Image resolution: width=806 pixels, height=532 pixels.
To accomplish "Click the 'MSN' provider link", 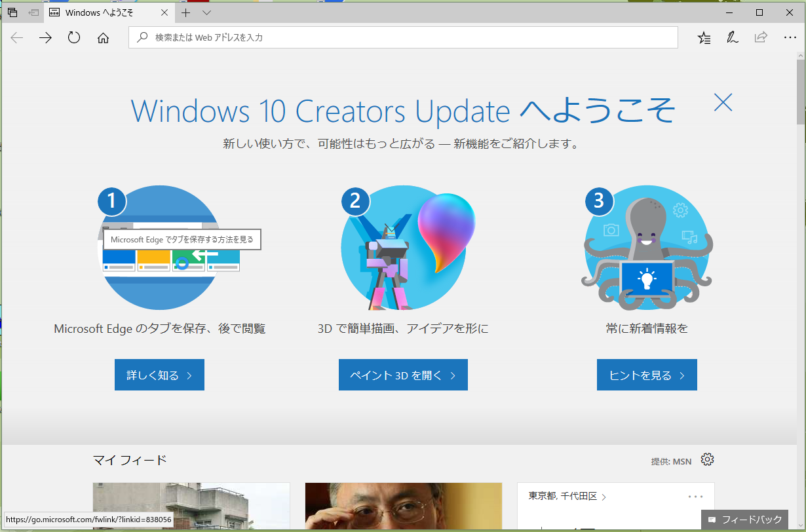I will [682, 461].
